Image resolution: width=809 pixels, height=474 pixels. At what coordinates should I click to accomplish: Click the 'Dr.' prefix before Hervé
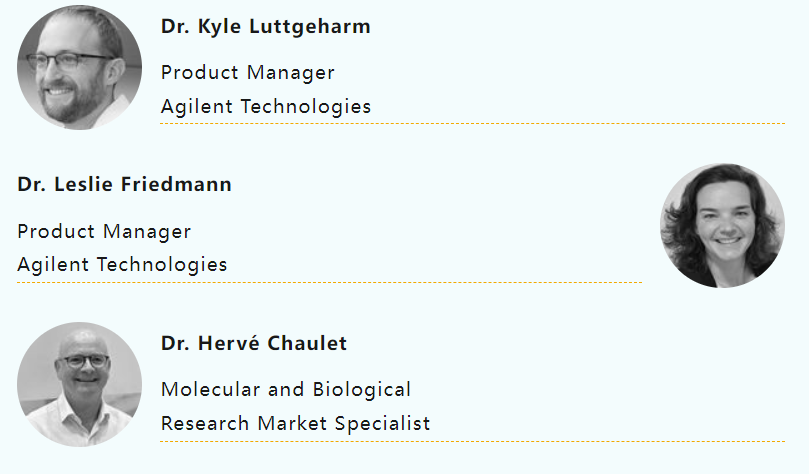pyautogui.click(x=174, y=344)
